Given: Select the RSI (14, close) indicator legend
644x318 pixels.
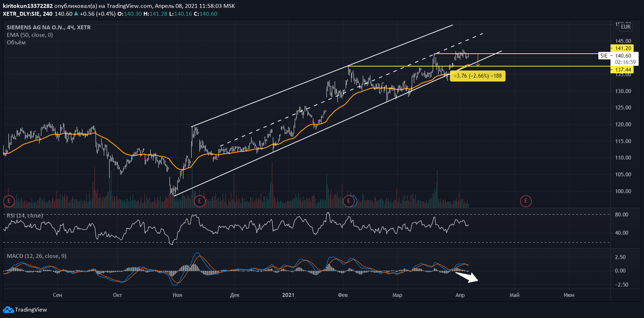Looking at the screenshot, I should 25,215.
